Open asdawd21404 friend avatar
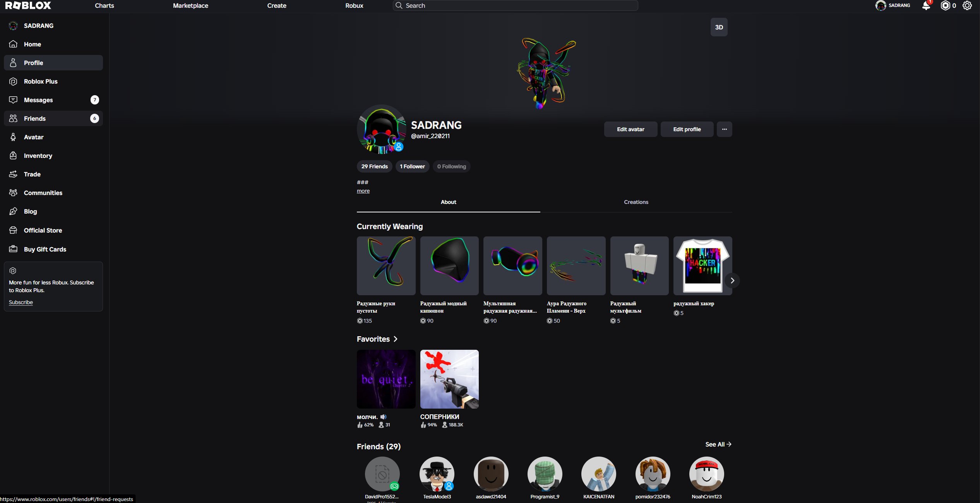980x503 pixels. tap(491, 474)
